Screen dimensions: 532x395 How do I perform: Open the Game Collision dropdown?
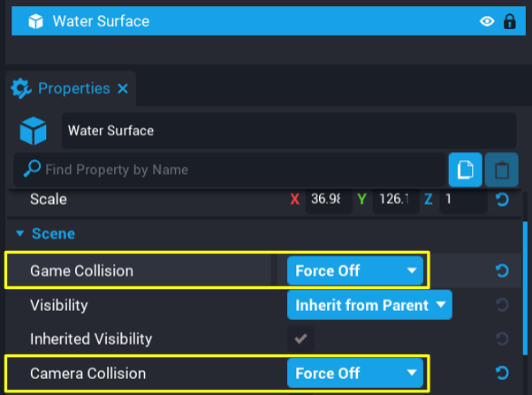356,270
